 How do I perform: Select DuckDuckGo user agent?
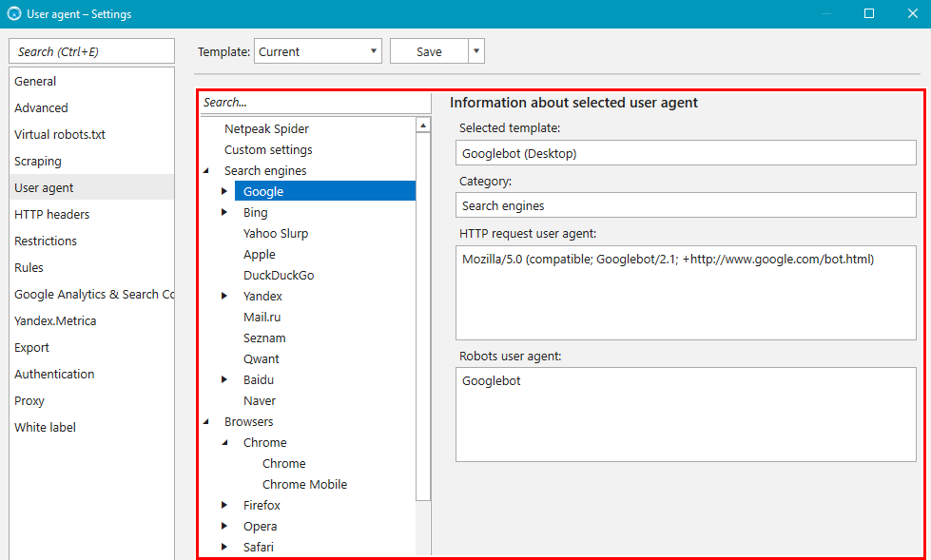click(279, 275)
